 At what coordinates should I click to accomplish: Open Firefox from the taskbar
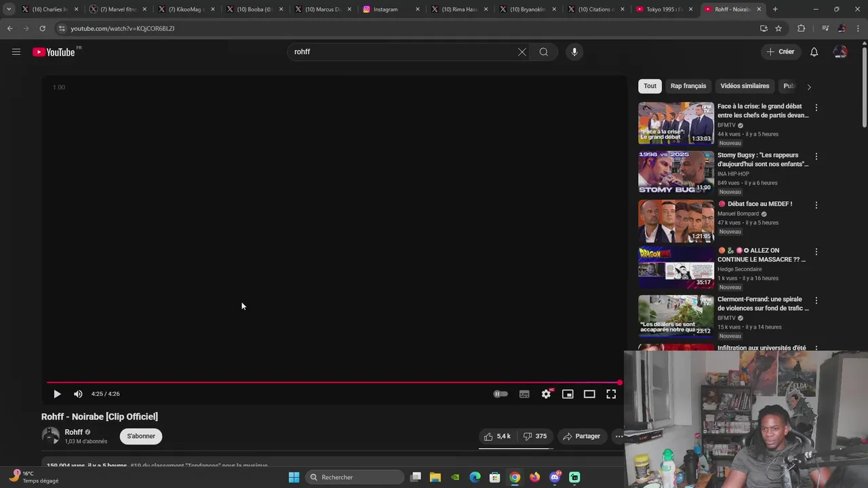click(x=535, y=477)
